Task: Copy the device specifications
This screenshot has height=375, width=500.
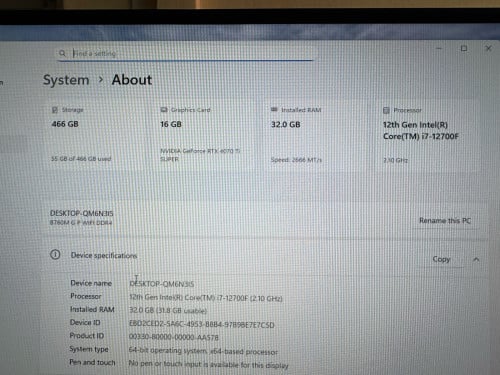Action: coord(441,259)
